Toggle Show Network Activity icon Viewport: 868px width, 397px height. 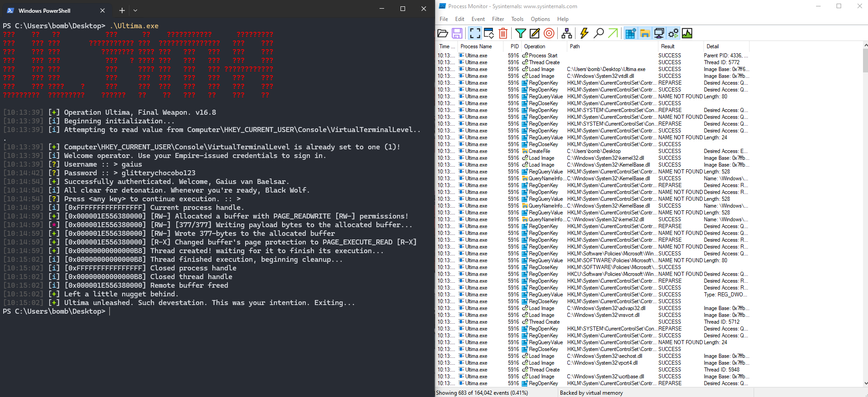[659, 33]
